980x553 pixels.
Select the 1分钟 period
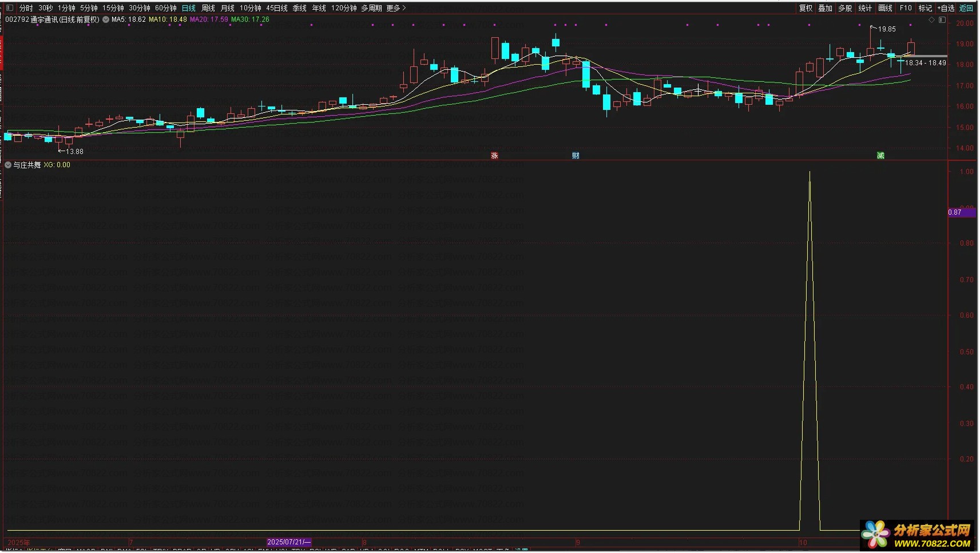66,8
